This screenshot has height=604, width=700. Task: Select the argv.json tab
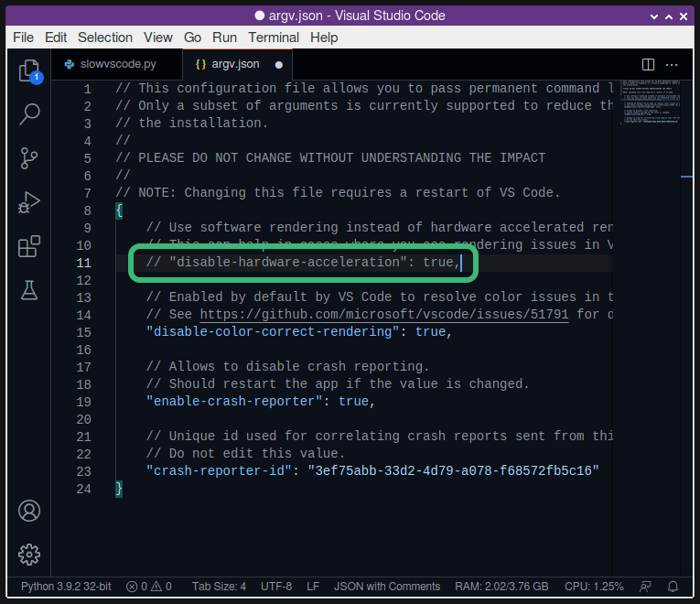237,64
